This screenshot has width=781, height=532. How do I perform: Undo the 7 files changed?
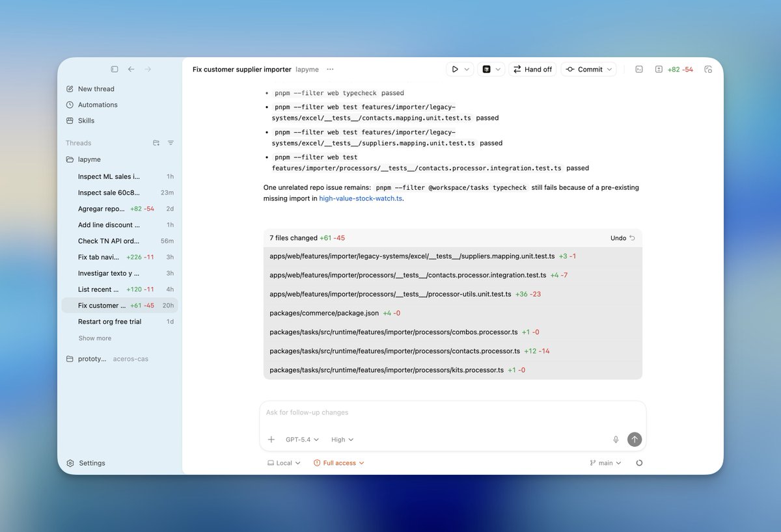click(x=623, y=238)
